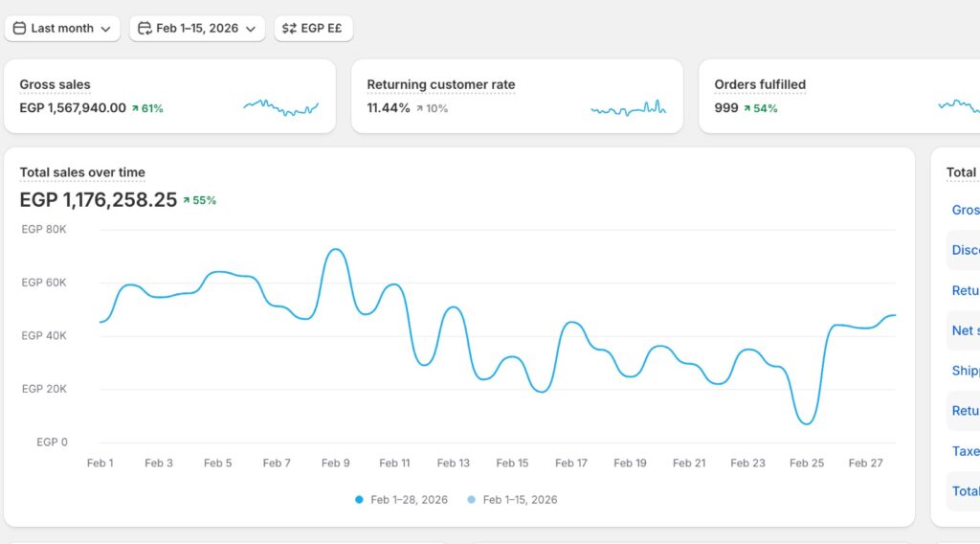Click the EGP 0 axis label

pos(52,442)
